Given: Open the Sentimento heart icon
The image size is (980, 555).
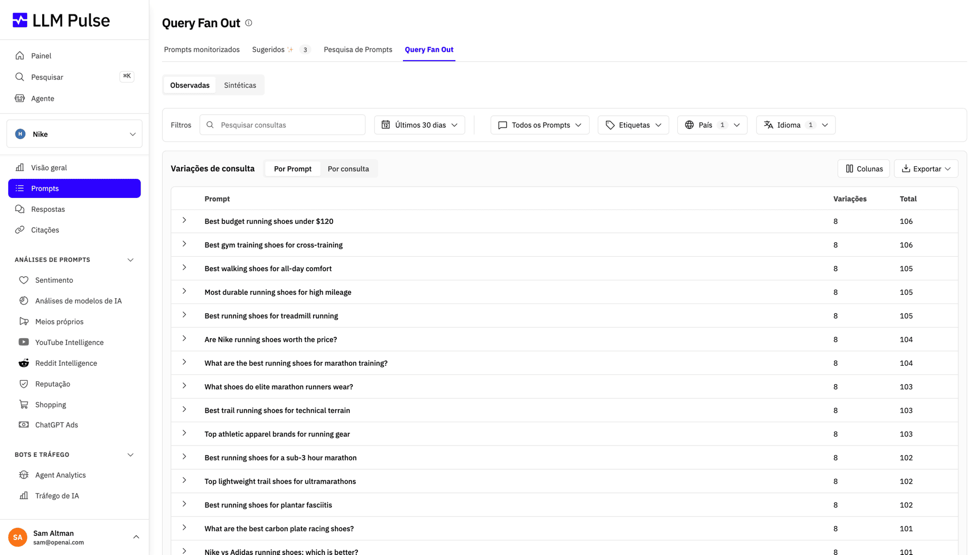Looking at the screenshot, I should [x=24, y=280].
